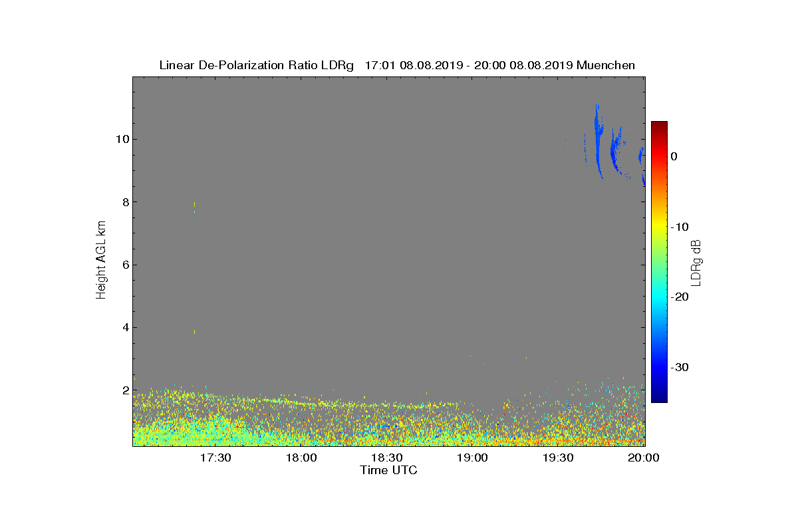The width and height of the screenshot is (798, 532).
Task: Click the height tick label 4
Action: [124, 327]
